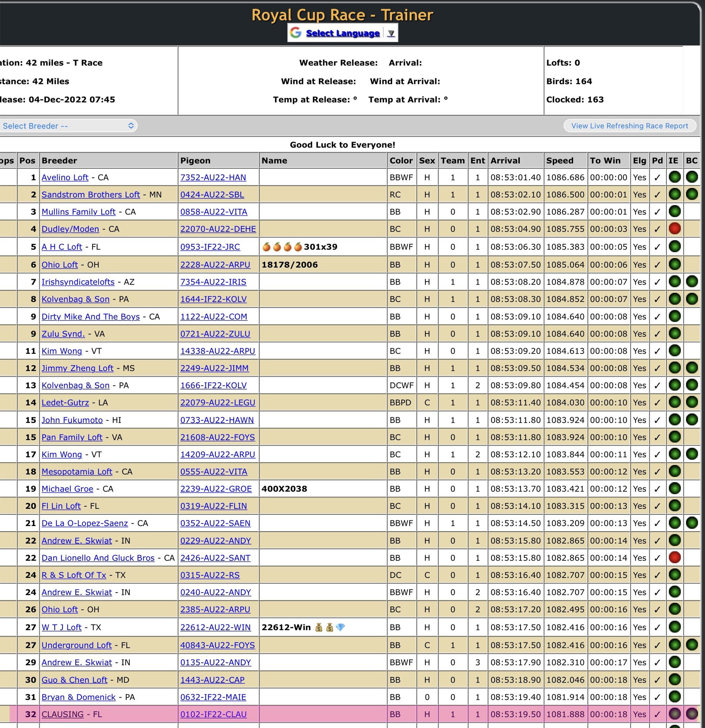Open the Select Language dropdown arrow

click(x=391, y=33)
